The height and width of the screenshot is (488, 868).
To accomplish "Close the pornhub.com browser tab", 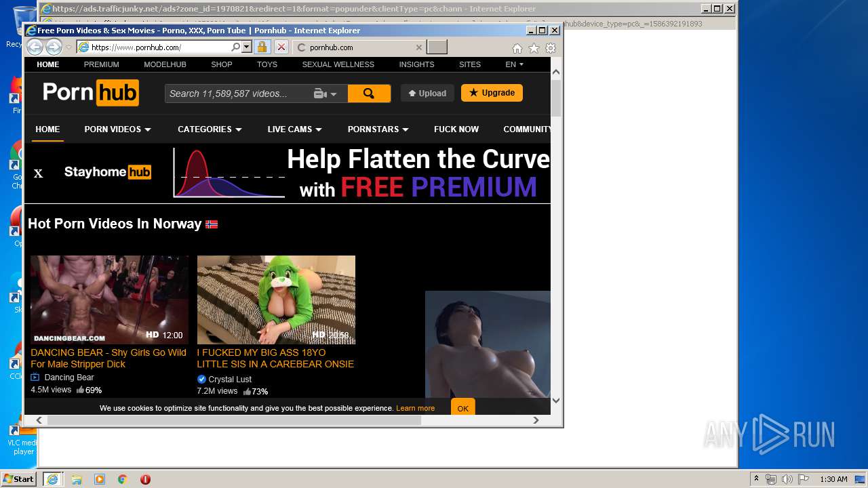I will [x=418, y=47].
